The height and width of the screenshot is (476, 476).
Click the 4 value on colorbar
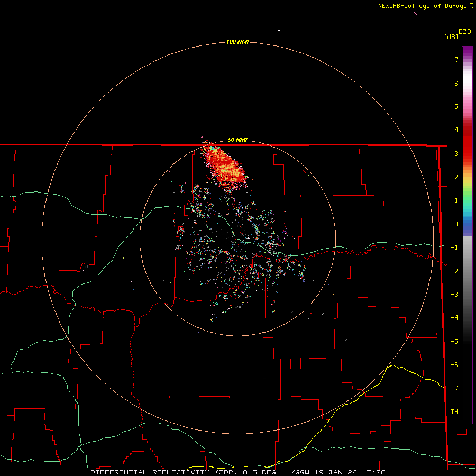click(x=456, y=130)
